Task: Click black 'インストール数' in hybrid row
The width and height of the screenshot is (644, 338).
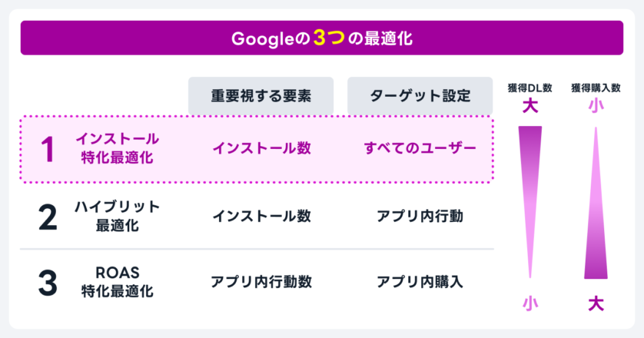Action: click(x=261, y=216)
